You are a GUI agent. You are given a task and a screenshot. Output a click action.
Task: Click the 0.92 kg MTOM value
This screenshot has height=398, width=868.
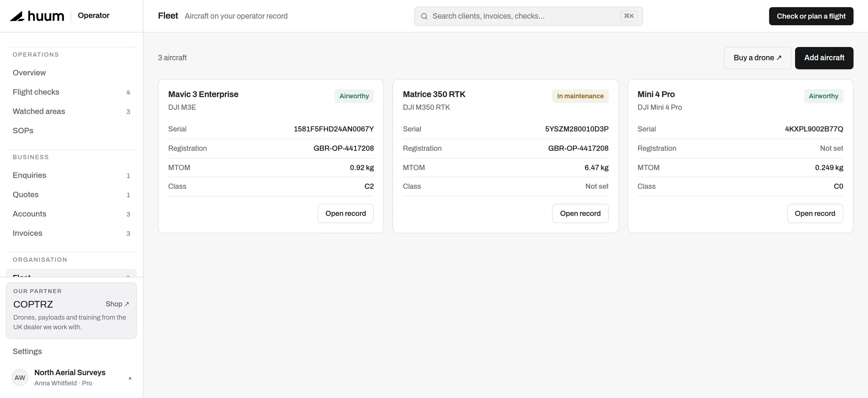coord(362,168)
